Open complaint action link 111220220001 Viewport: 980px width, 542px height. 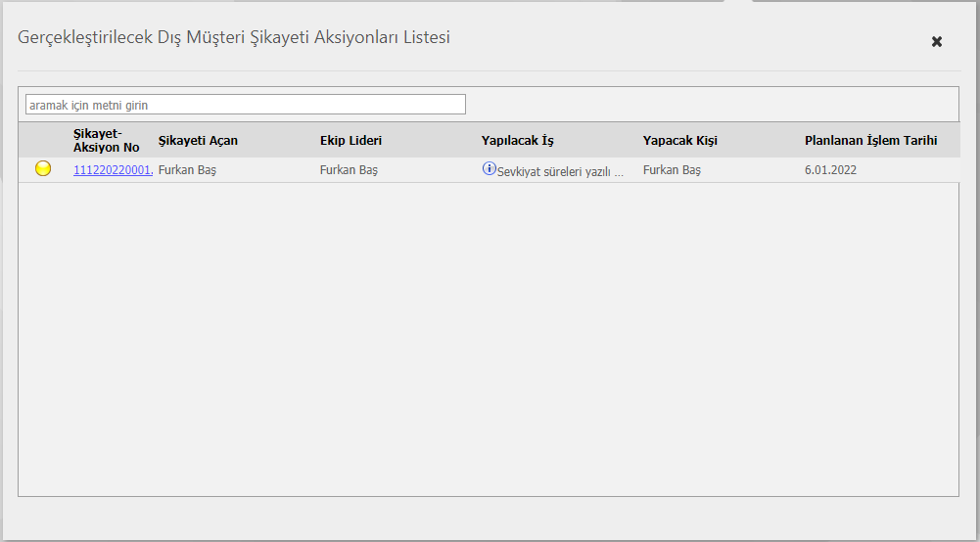[x=114, y=170]
